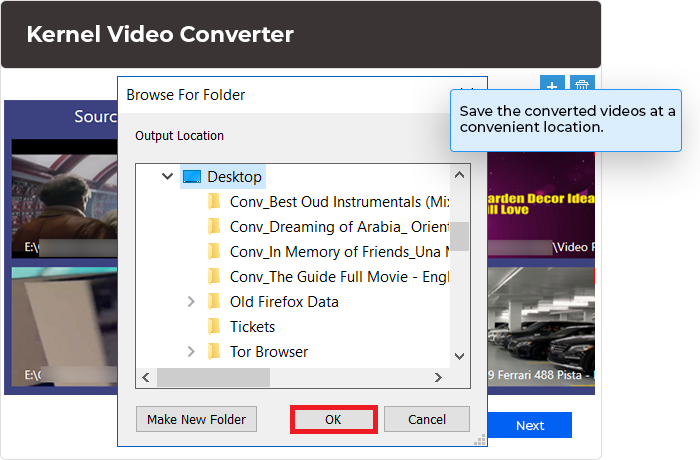Click the vertical scrollbar thumb
The width and height of the screenshot is (700, 460).
coord(459,237)
